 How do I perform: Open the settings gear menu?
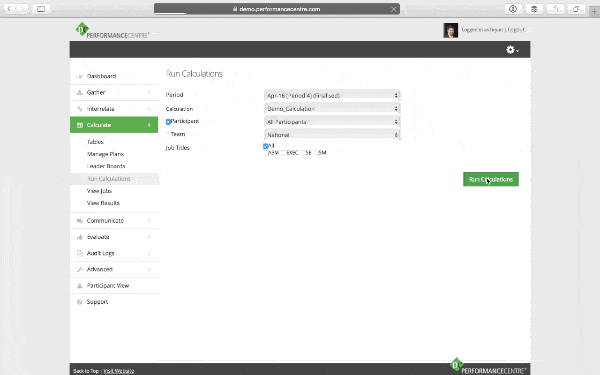[512, 49]
